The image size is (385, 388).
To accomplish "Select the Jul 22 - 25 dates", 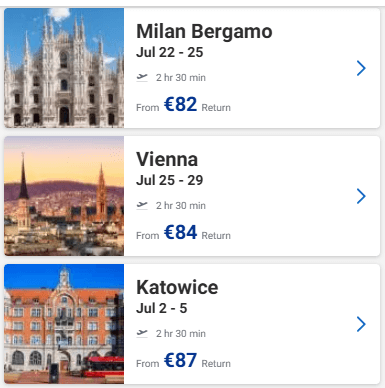I will pyautogui.click(x=170, y=52).
